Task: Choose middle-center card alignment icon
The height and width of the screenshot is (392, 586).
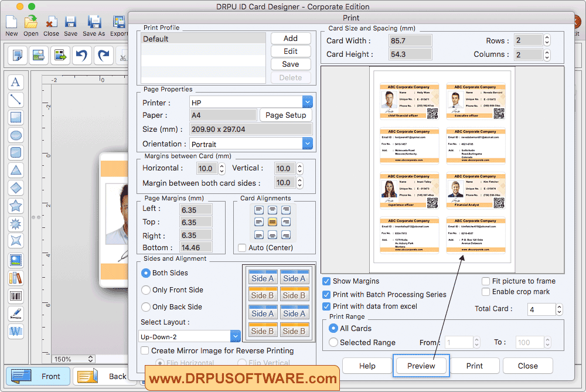Action: 272,222
